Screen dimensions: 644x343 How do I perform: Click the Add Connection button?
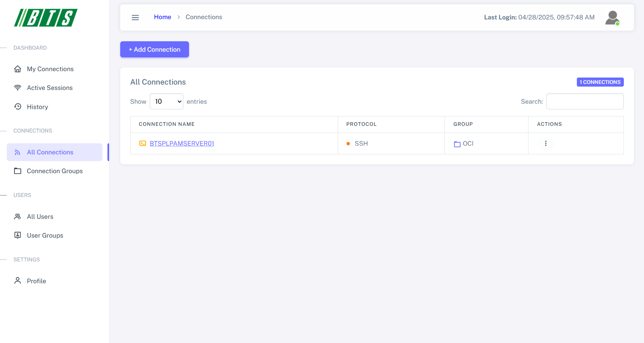click(154, 49)
